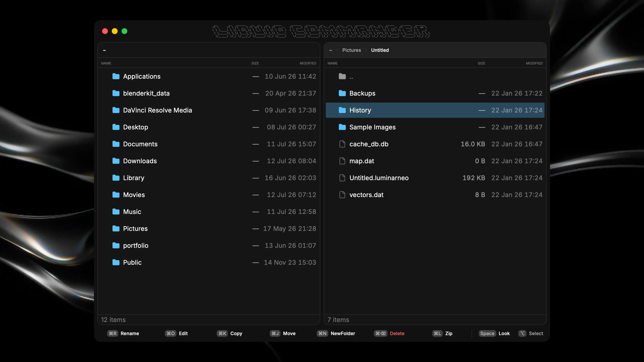644x362 pixels.
Task: Select the Sample Images folder icon
Action: (x=342, y=127)
